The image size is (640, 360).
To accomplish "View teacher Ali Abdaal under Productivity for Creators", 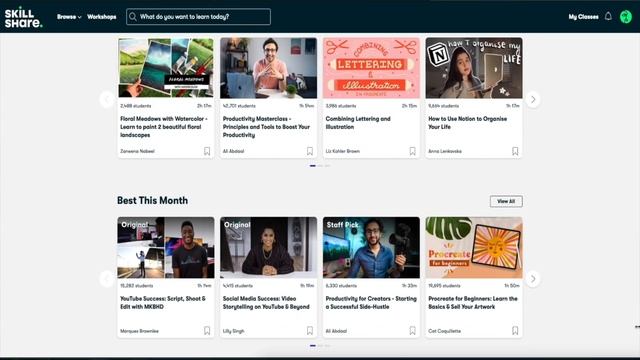I will [336, 331].
